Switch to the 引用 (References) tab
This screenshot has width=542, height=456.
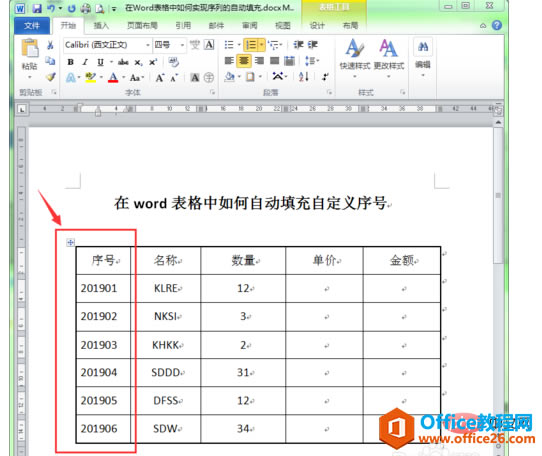(183, 26)
